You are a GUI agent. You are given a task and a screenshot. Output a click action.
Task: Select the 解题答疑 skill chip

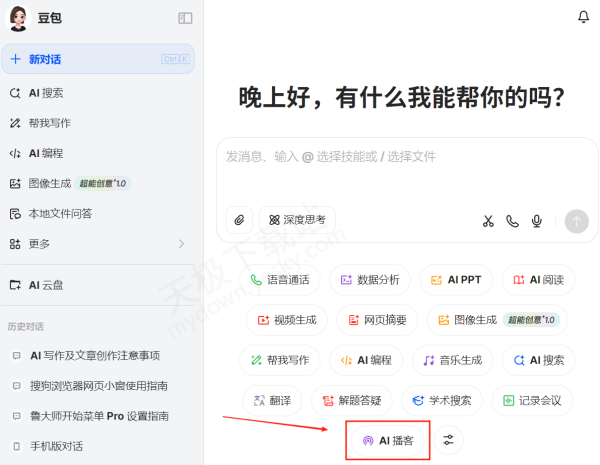[352, 401]
